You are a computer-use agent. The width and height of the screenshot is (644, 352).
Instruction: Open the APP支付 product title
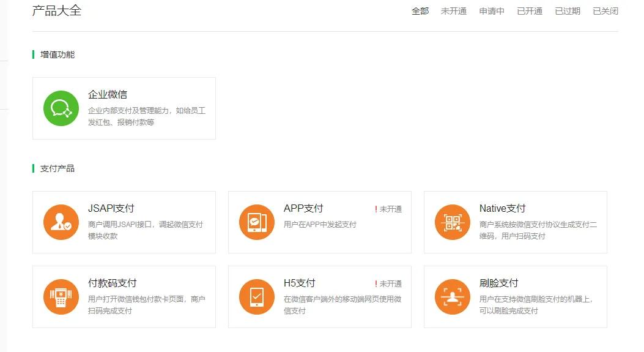[x=303, y=209]
